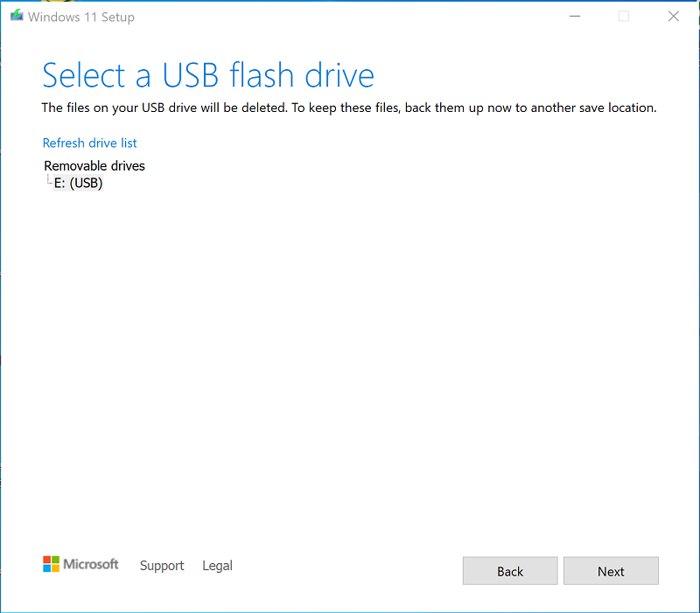Maximize the setup window
This screenshot has height=613, width=700.
point(624,16)
